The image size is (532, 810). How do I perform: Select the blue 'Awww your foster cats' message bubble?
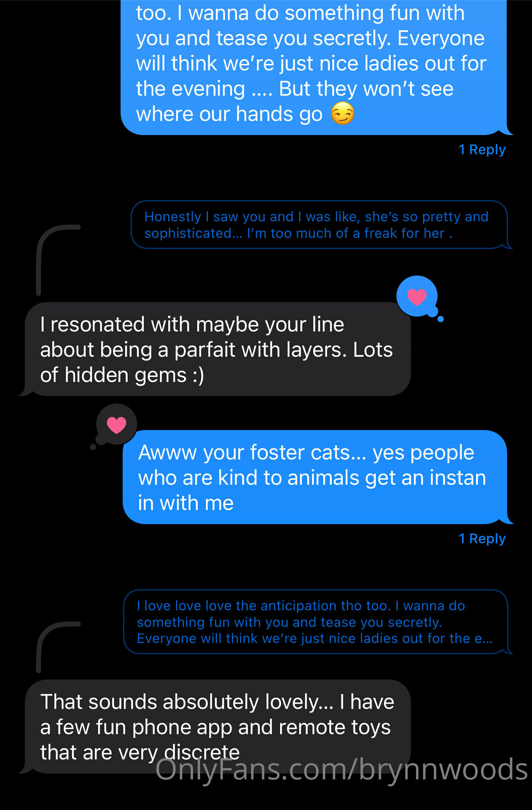[x=315, y=477]
